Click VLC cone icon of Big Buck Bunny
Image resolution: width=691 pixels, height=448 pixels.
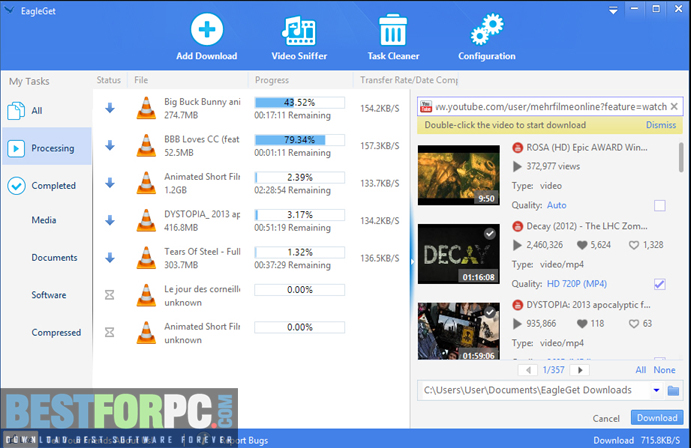point(146,108)
